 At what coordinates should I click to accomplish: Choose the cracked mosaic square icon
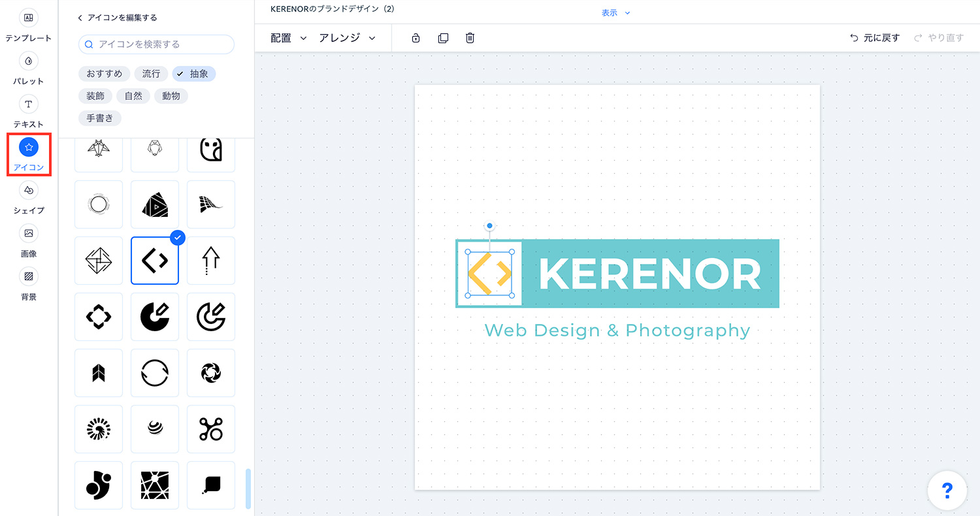click(x=155, y=485)
